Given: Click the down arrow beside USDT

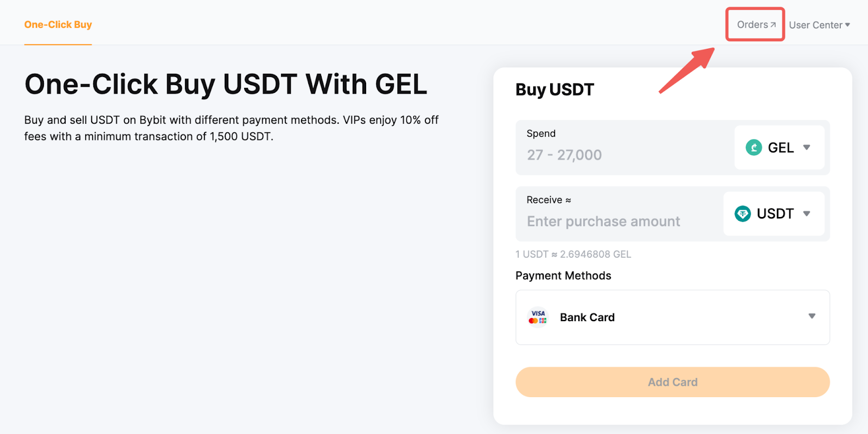Looking at the screenshot, I should coord(807,214).
